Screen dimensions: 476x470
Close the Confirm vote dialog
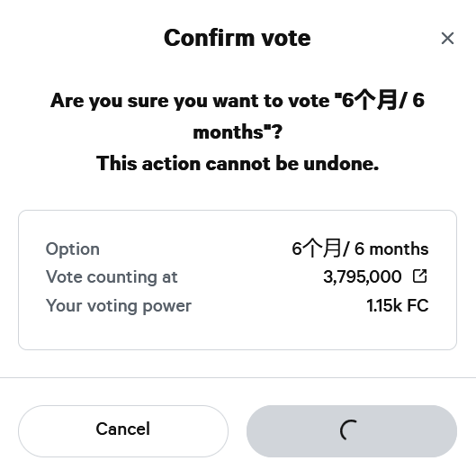coord(447,39)
